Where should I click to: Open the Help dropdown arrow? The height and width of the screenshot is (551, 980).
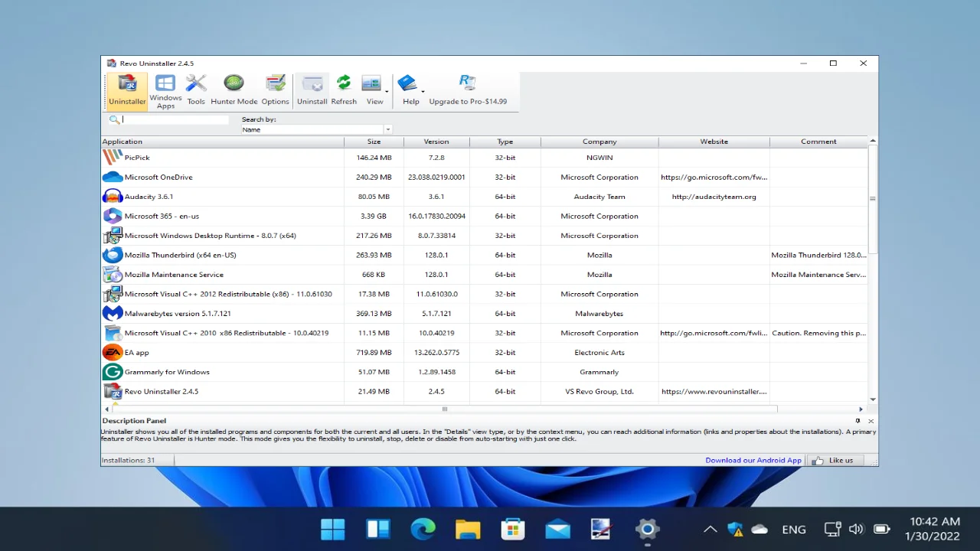point(423,92)
